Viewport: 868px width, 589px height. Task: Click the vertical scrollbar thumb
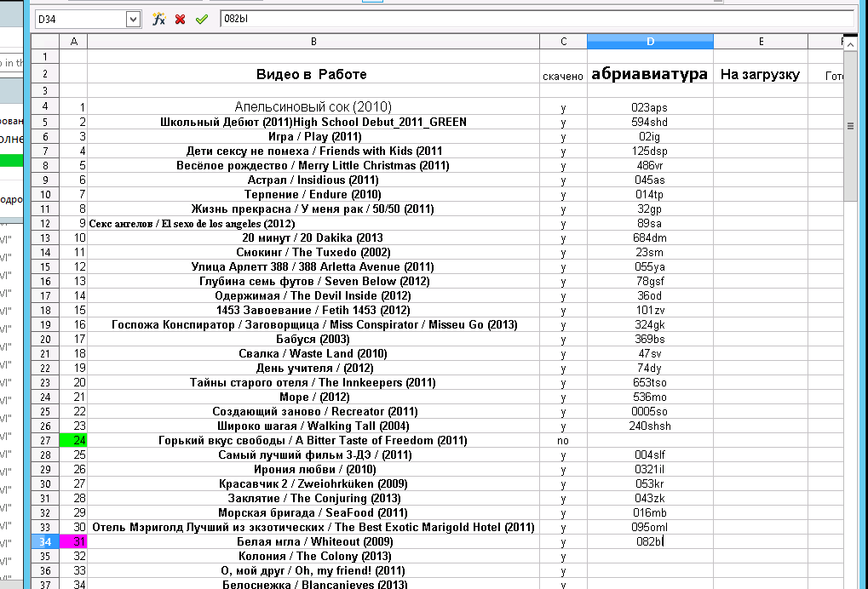coord(850,125)
